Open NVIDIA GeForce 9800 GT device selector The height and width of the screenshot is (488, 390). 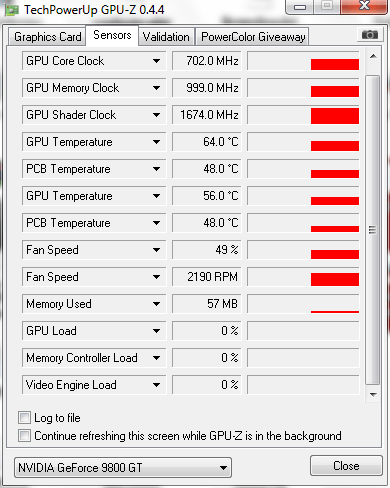pyautogui.click(x=123, y=468)
